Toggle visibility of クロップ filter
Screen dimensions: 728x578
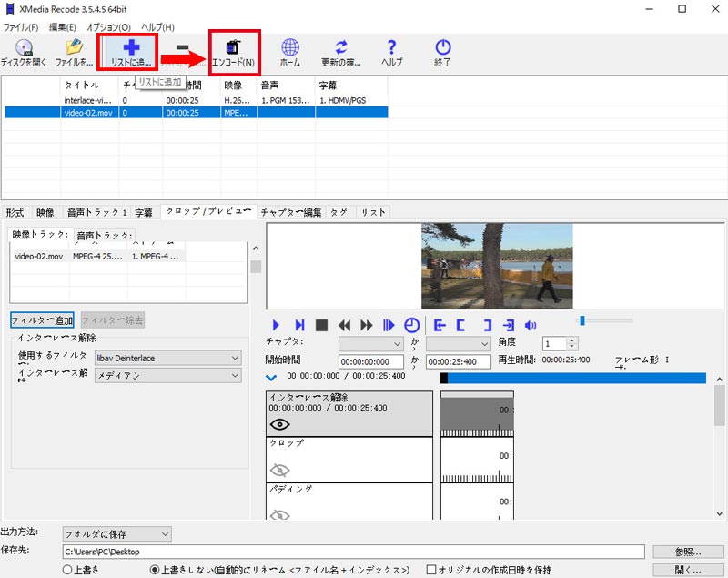click(x=279, y=471)
